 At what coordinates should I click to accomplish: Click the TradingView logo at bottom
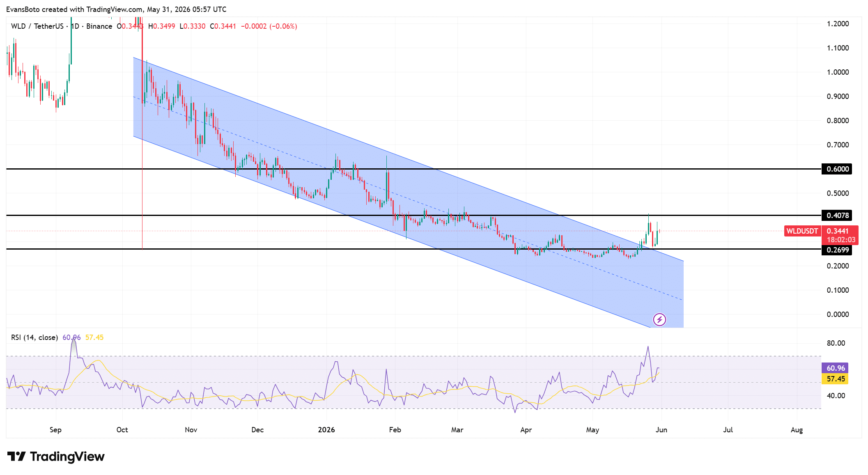(56, 457)
